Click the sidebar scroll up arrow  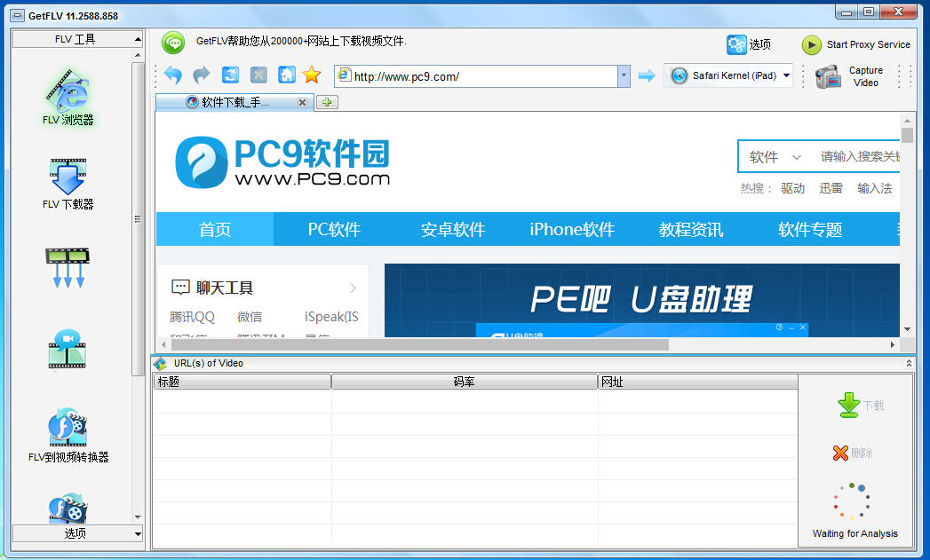[138, 55]
